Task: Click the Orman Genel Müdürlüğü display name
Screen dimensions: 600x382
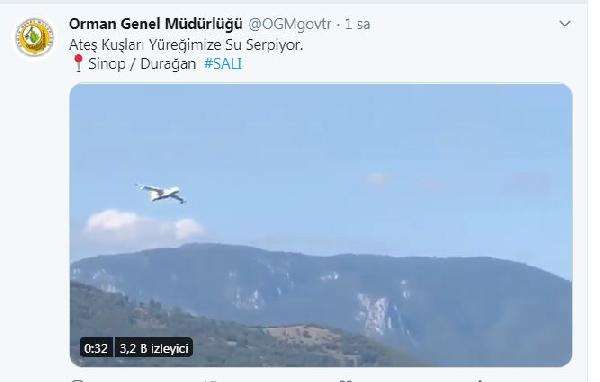Action: pos(156,24)
